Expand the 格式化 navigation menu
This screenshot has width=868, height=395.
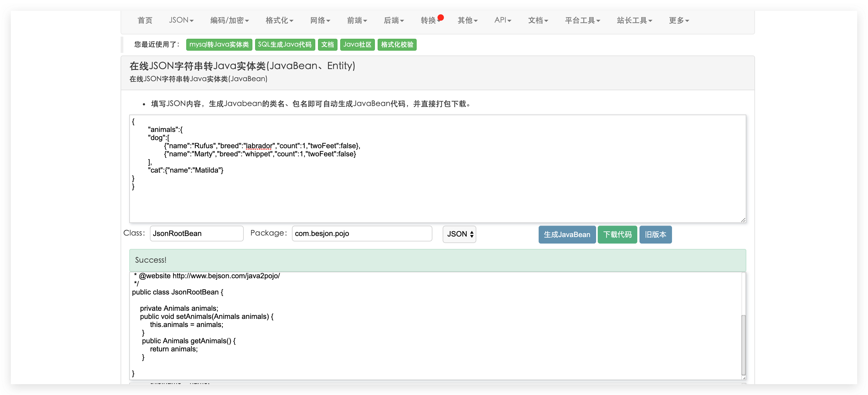pos(279,20)
